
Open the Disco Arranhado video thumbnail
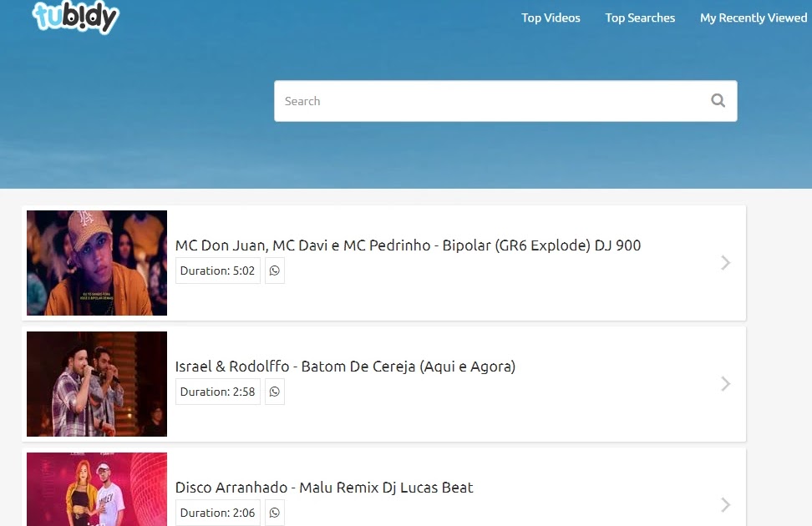(97, 489)
